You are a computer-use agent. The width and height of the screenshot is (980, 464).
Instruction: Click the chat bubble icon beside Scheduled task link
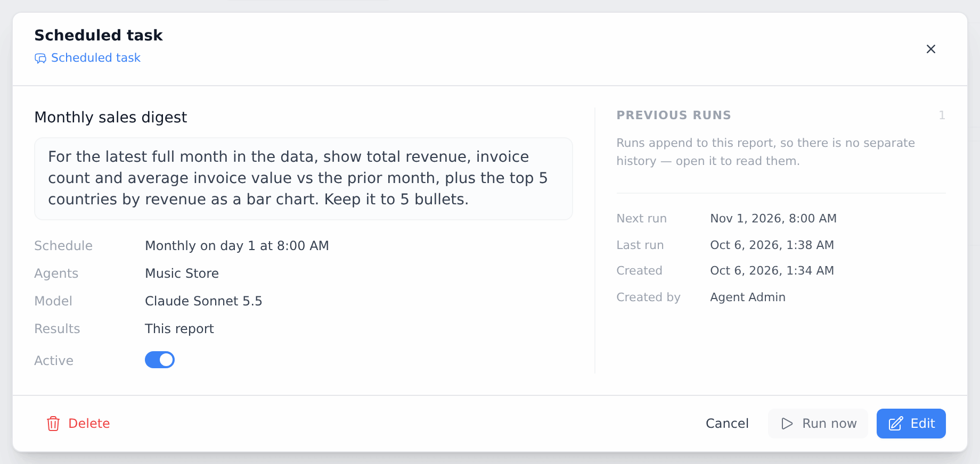pyautogui.click(x=40, y=58)
